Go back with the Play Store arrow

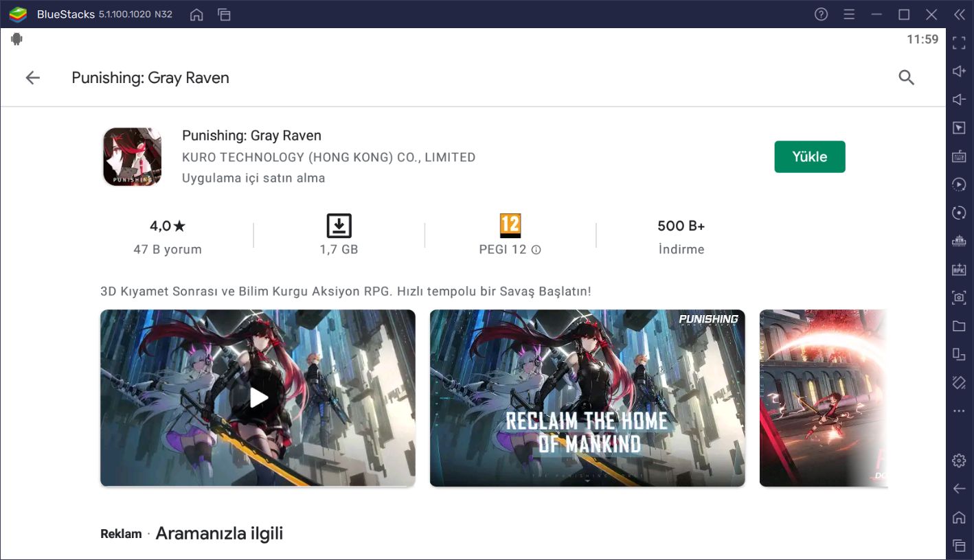coord(32,78)
